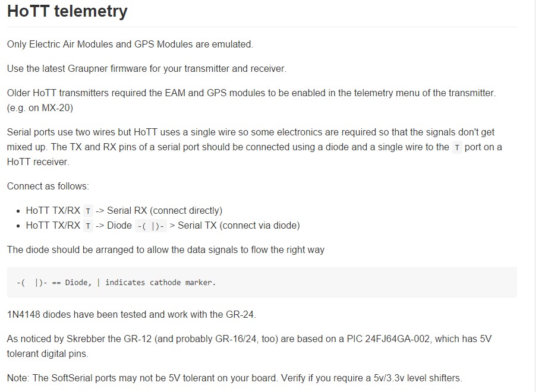Click the "Serial RX (connect directly)" bullet text
Screen dimensions: 545x392
point(164,210)
